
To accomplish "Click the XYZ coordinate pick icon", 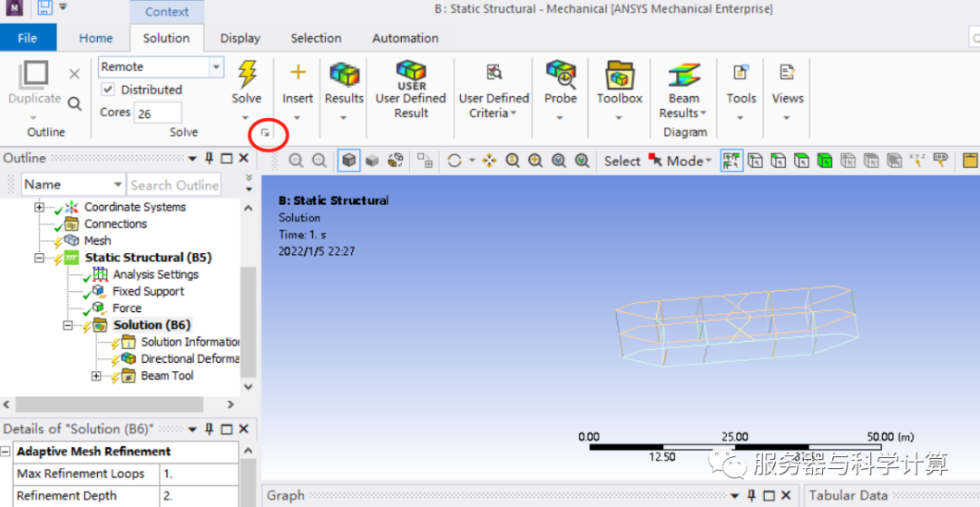I will pyautogui.click(x=916, y=161).
